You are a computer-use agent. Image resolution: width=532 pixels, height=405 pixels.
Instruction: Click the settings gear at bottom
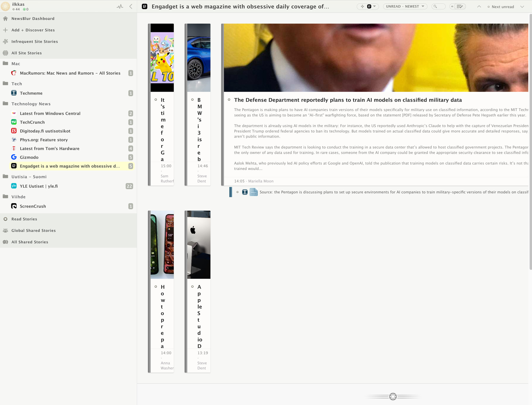click(x=393, y=396)
